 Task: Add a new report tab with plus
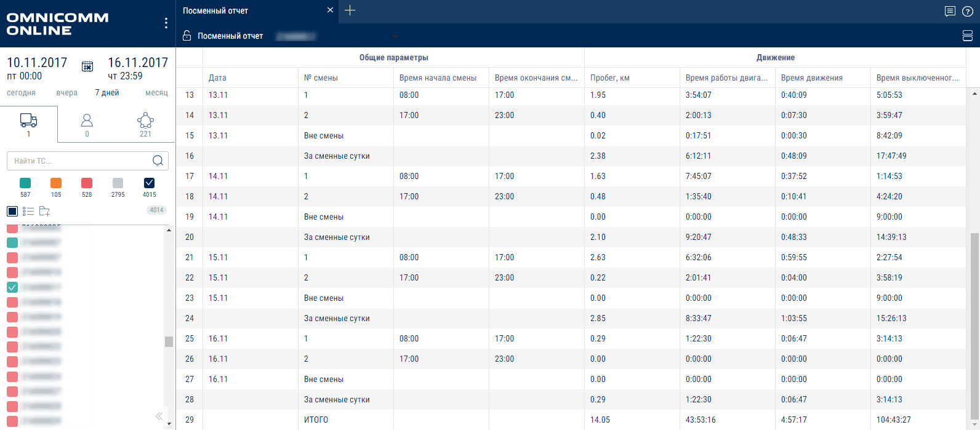(x=350, y=10)
